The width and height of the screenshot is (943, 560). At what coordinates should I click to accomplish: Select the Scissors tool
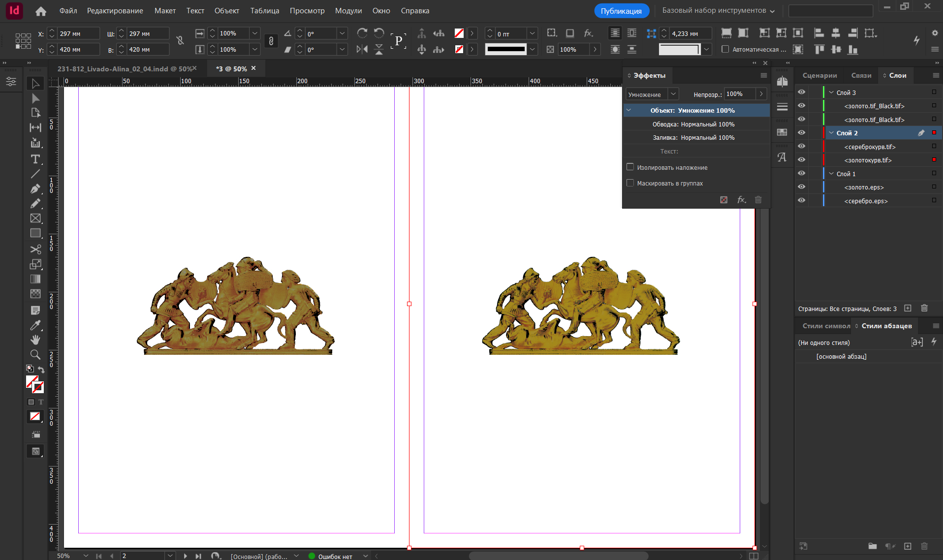[x=35, y=249]
